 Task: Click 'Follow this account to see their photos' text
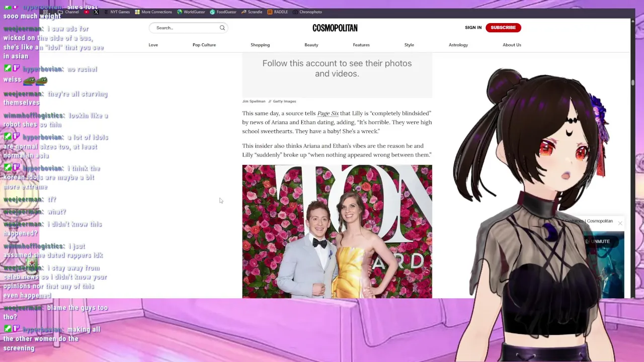[x=337, y=68]
